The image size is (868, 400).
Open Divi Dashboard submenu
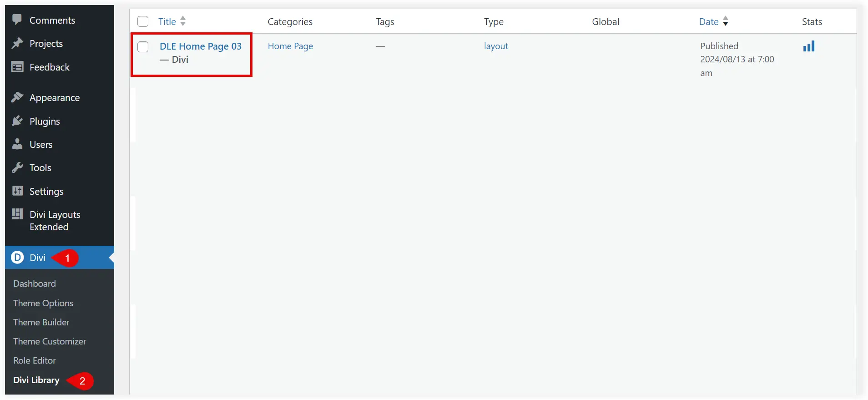(35, 284)
